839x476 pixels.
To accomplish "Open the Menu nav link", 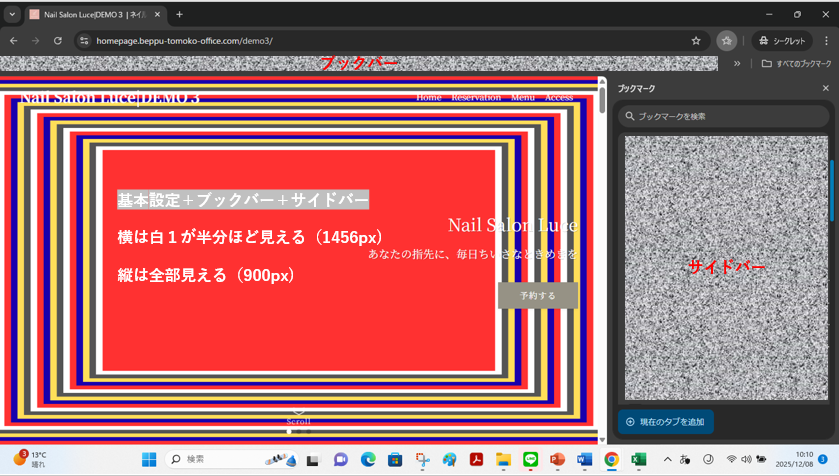I will (x=523, y=97).
